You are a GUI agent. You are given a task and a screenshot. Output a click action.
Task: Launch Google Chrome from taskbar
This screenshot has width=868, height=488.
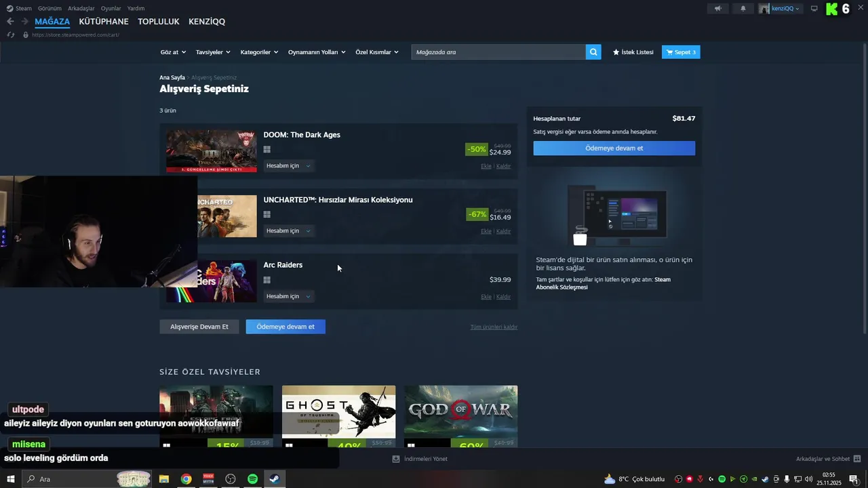(186, 479)
